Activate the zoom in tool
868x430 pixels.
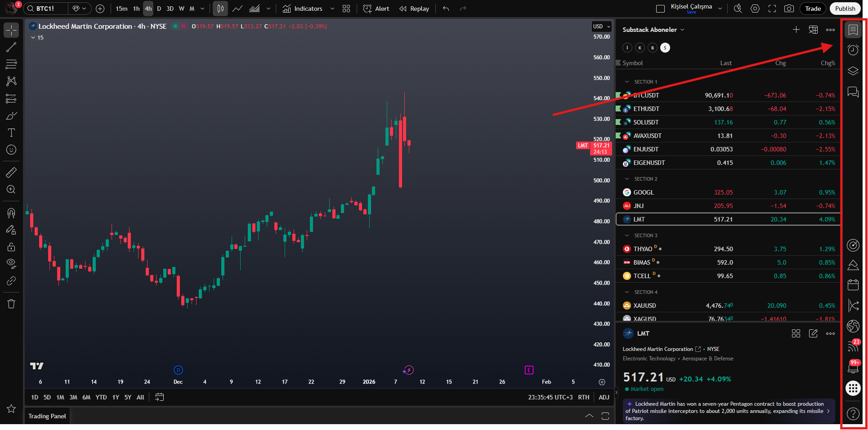tap(11, 189)
